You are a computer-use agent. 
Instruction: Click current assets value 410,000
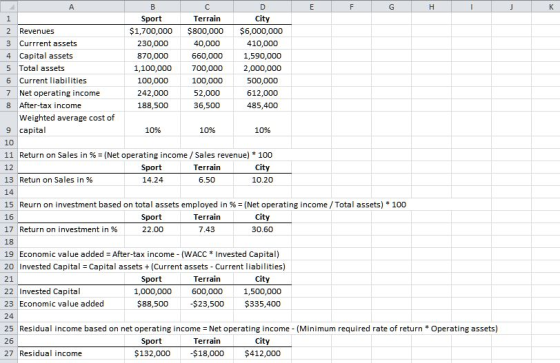coord(262,44)
